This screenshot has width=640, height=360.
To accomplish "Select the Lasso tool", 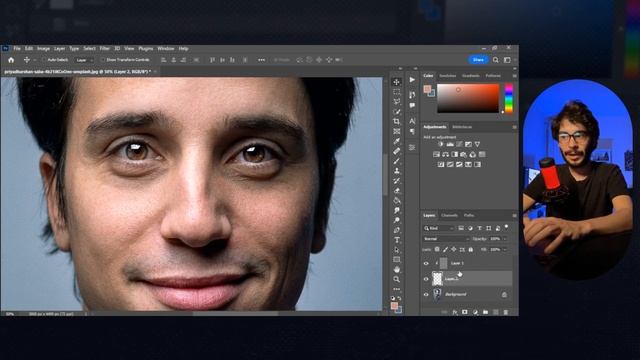I will point(396,102).
